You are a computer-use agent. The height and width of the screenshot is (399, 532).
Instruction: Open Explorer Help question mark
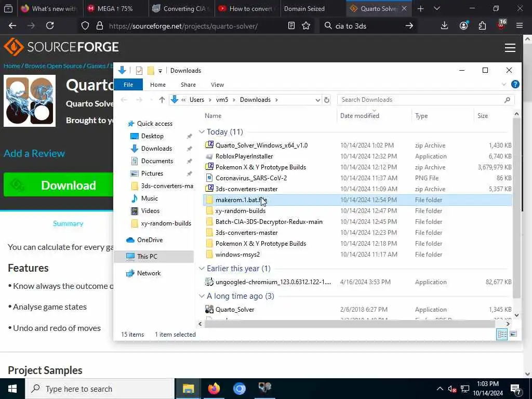(x=515, y=85)
